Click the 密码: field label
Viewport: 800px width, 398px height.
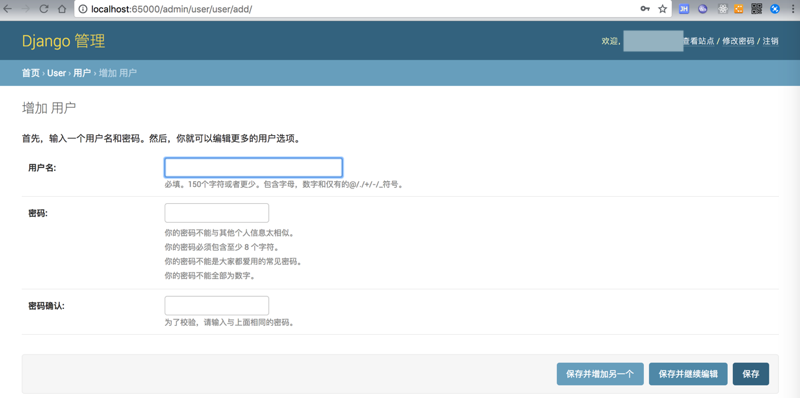(38, 213)
